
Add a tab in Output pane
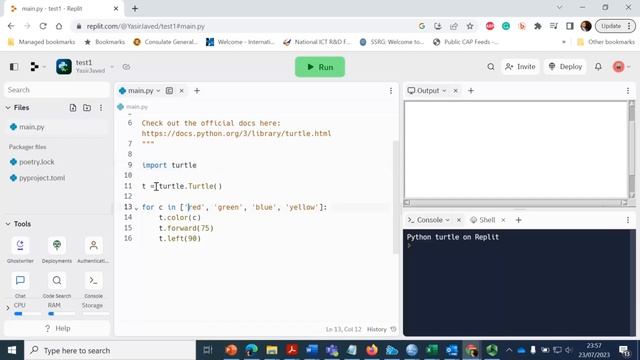pos(471,91)
